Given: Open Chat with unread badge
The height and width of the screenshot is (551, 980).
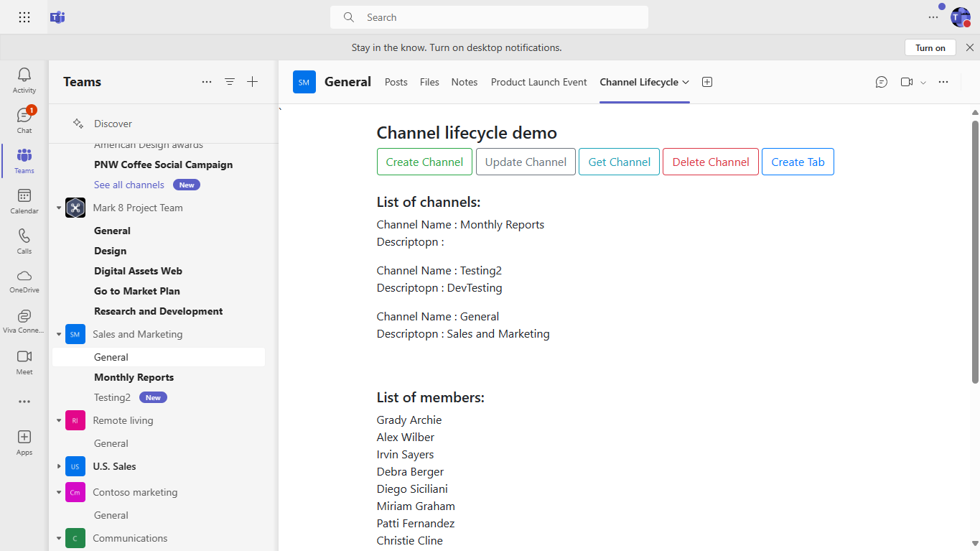Looking at the screenshot, I should tap(24, 121).
